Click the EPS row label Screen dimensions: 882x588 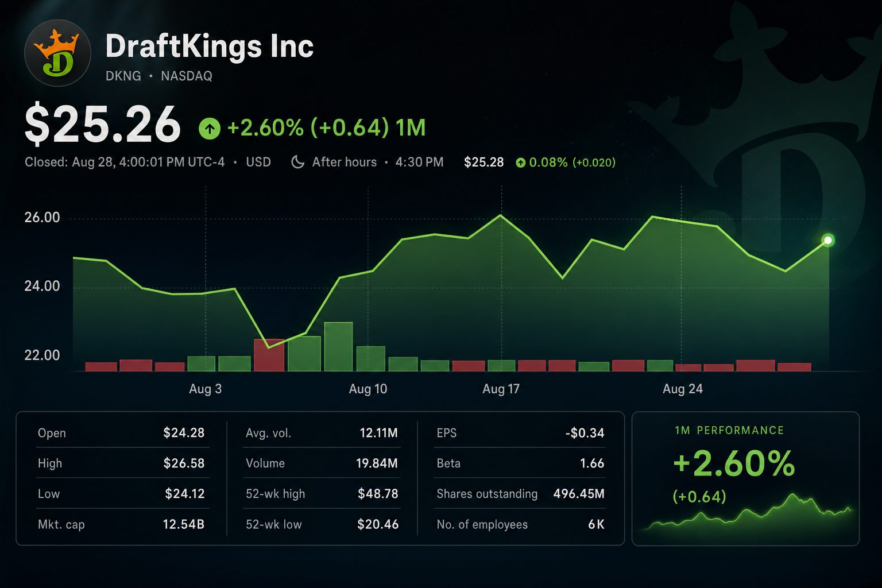coord(447,433)
